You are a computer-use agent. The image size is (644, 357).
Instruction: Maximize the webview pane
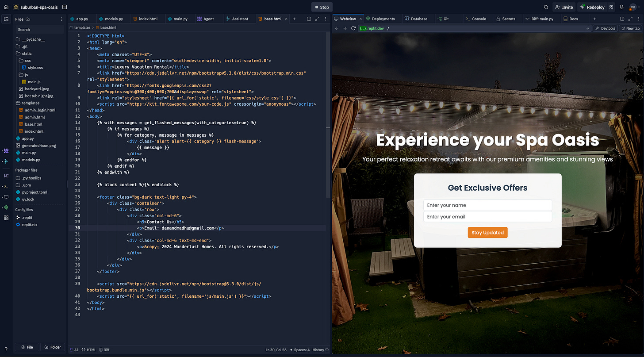[x=630, y=19]
